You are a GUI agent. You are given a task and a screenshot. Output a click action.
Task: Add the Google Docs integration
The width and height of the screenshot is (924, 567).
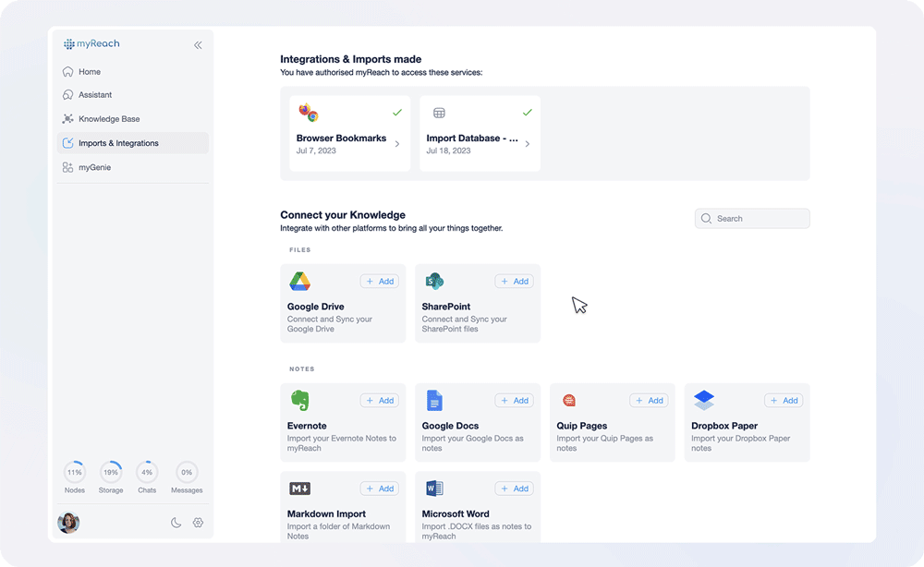click(x=514, y=401)
